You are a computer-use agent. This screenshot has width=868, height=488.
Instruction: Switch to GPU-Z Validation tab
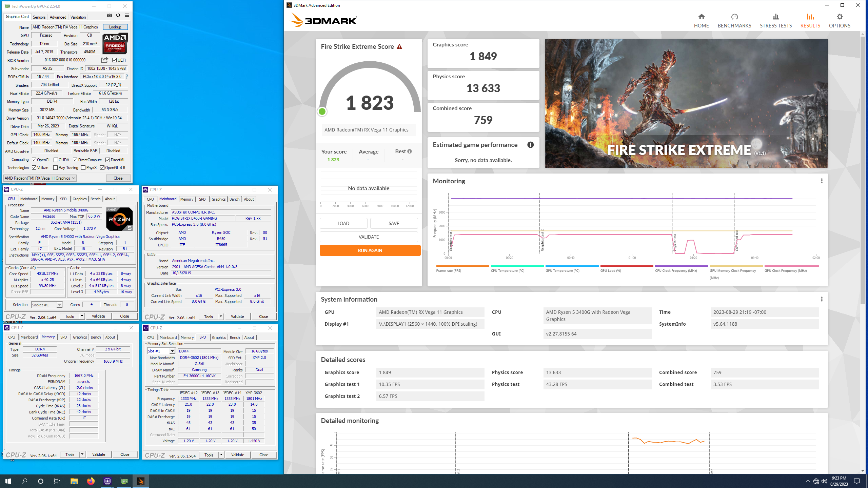(x=78, y=17)
